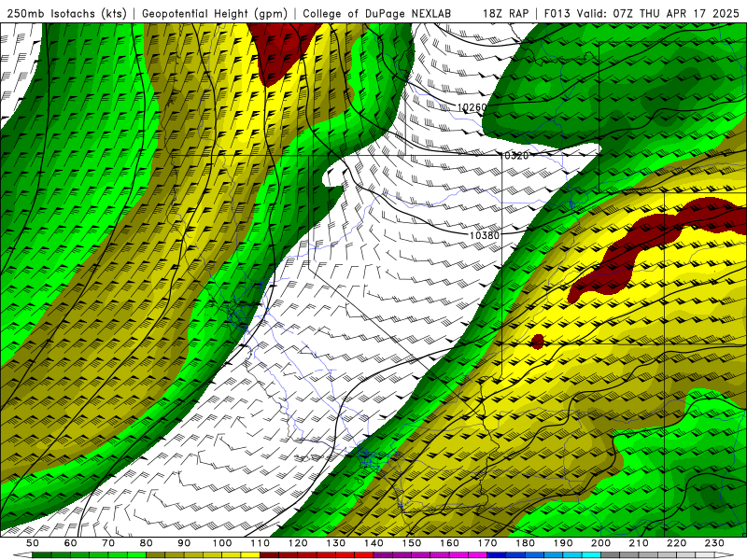Click the 70 value on the color scale
The width and height of the screenshot is (747, 560).
click(108, 543)
